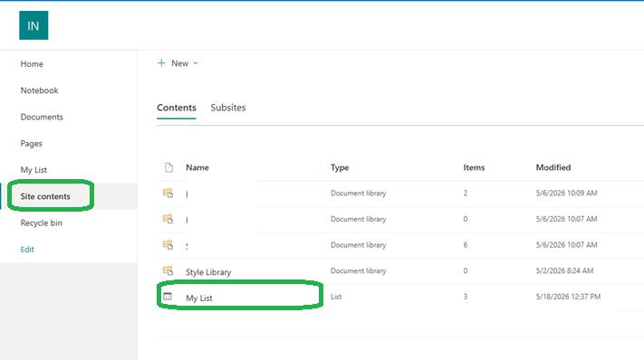Click the "5/2/2026 8:24 AM" modified date
Screen dimensions: 644x360
(564, 270)
